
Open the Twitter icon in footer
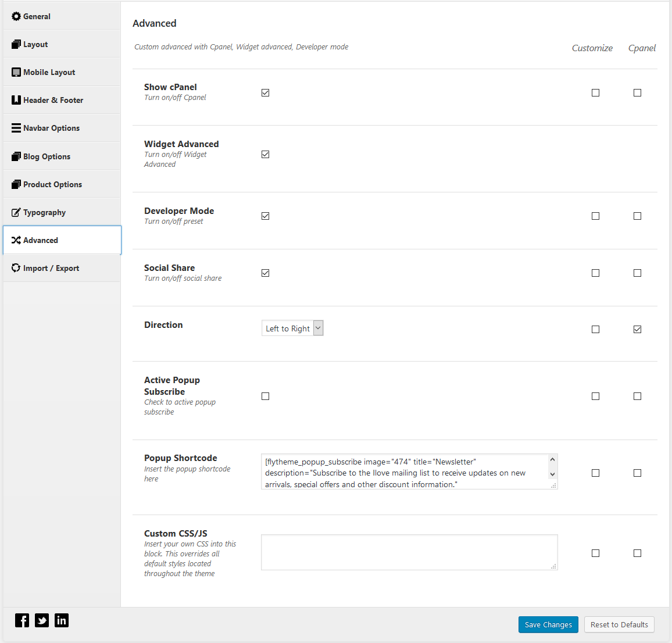42,620
